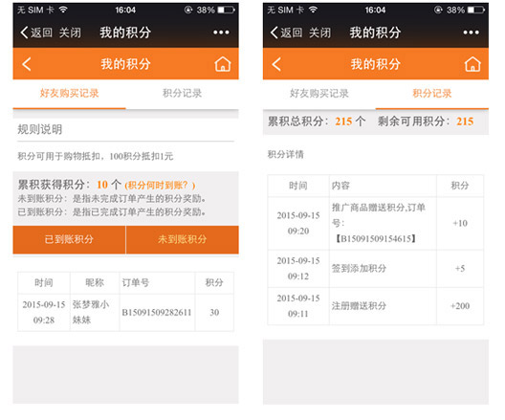Switch to 积分记录 tab on left screen
The image size is (505, 420).
tap(183, 94)
